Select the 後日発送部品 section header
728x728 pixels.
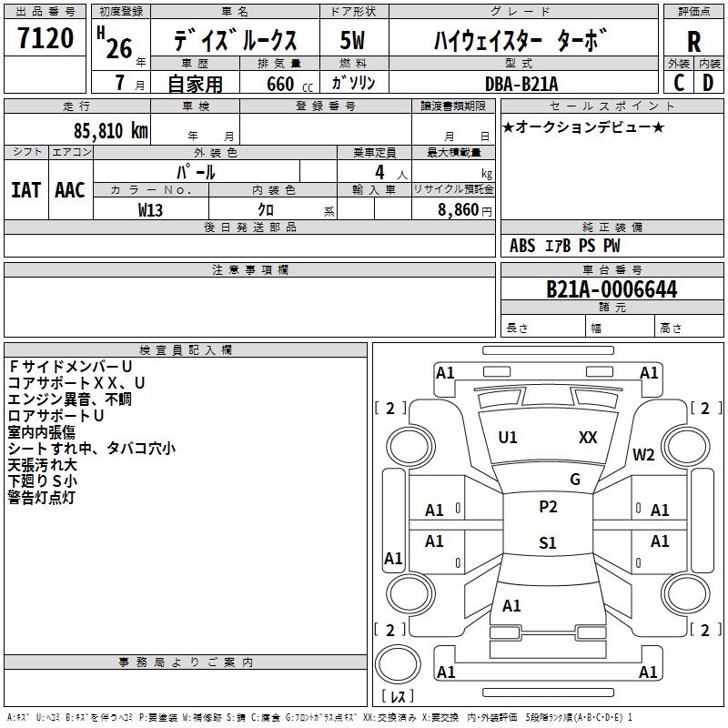[249, 227]
